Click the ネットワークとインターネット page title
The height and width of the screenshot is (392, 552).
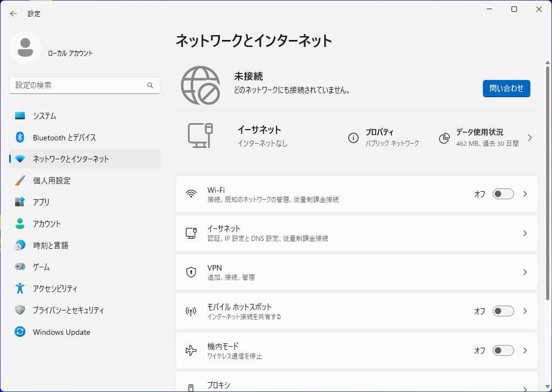coord(254,41)
